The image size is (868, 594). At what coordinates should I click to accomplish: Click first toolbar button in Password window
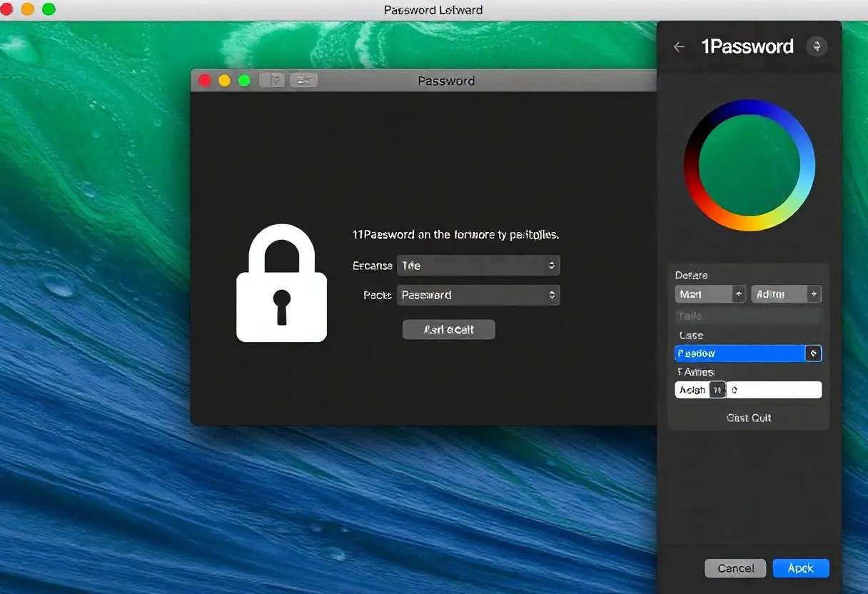click(x=272, y=81)
